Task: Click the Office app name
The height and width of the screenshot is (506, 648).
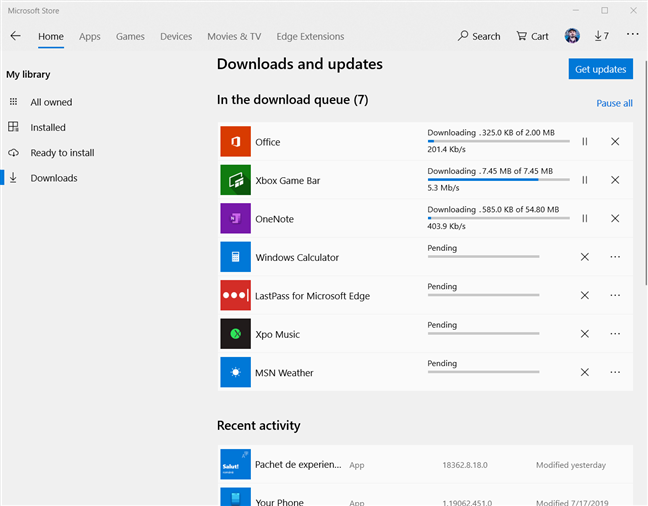Action: (268, 142)
